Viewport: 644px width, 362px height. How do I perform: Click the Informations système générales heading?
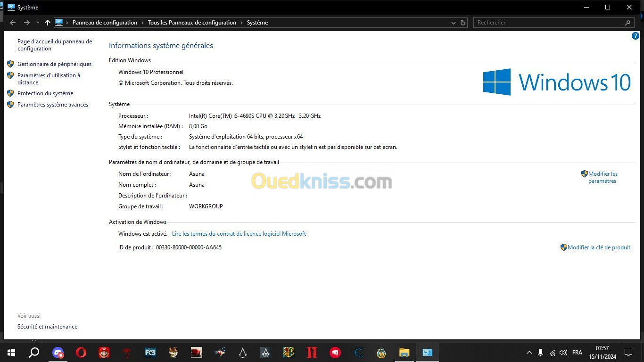pyautogui.click(x=161, y=46)
